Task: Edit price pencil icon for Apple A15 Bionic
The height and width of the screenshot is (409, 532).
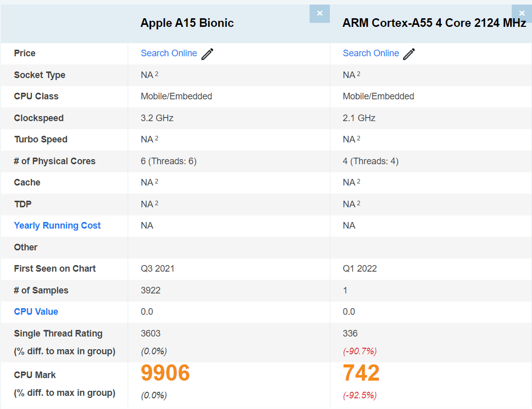Action: point(207,54)
